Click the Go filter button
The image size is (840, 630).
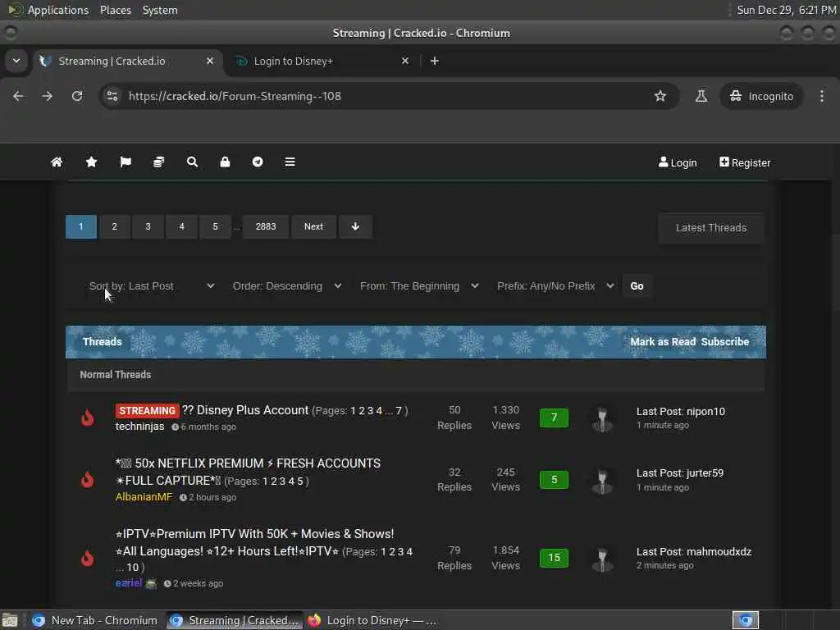(637, 286)
